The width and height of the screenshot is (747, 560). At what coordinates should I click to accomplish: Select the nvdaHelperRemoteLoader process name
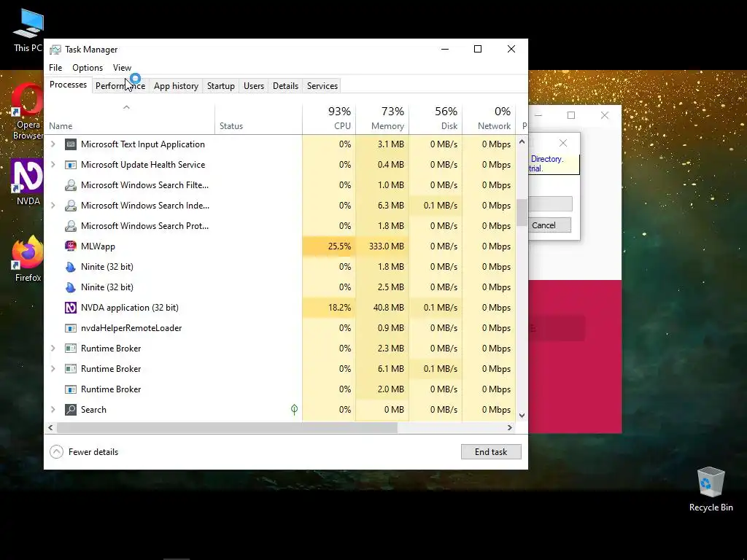pyautogui.click(x=131, y=328)
